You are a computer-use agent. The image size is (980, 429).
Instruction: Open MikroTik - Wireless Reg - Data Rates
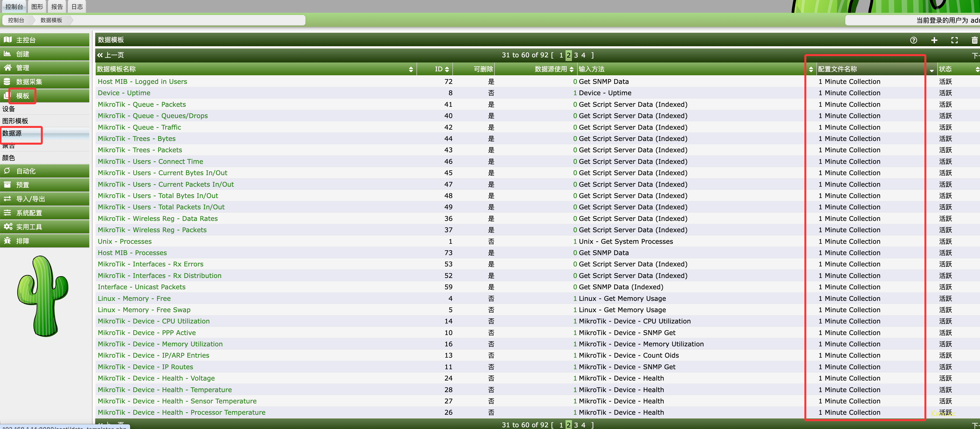pyautogui.click(x=158, y=218)
